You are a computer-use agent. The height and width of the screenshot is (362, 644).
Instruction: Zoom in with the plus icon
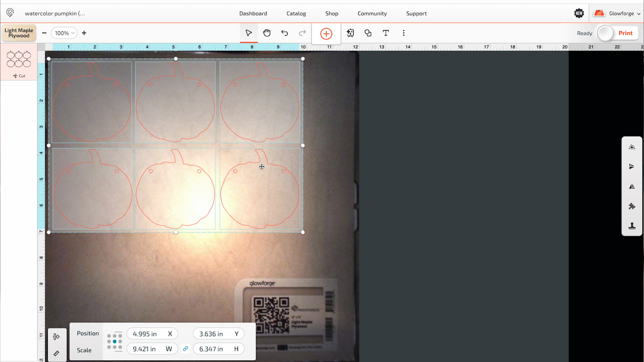(84, 33)
